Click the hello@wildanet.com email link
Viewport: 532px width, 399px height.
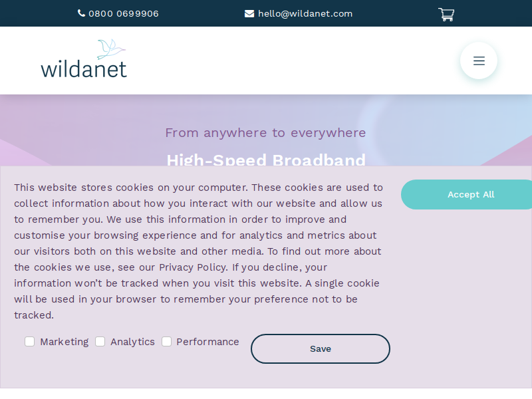[305, 13]
